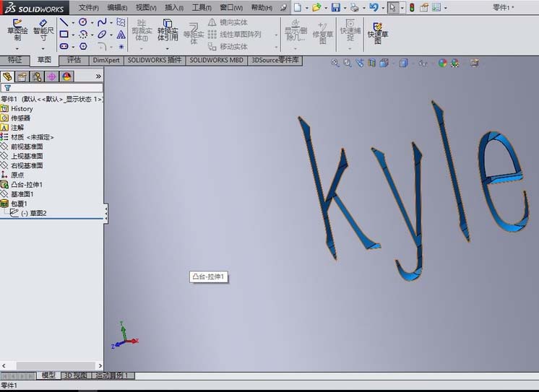This screenshot has height=392, width=539.
Task: Switch to the 评估 ribbon tab
Action: click(74, 60)
